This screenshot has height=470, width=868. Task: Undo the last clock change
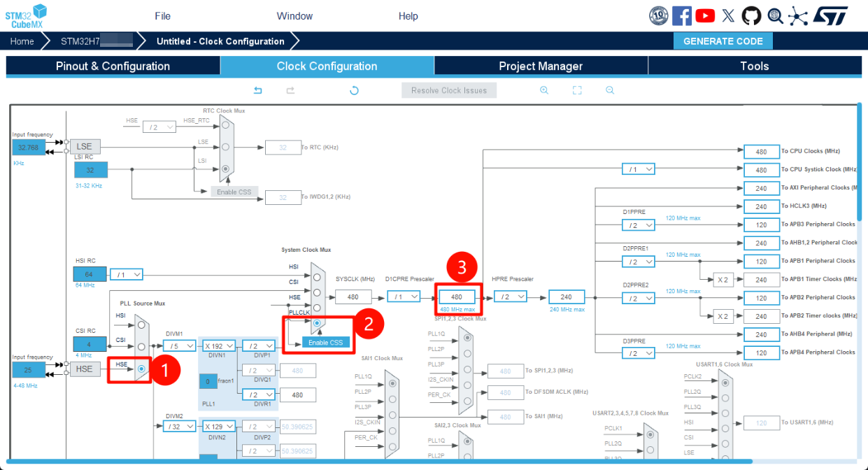(257, 90)
